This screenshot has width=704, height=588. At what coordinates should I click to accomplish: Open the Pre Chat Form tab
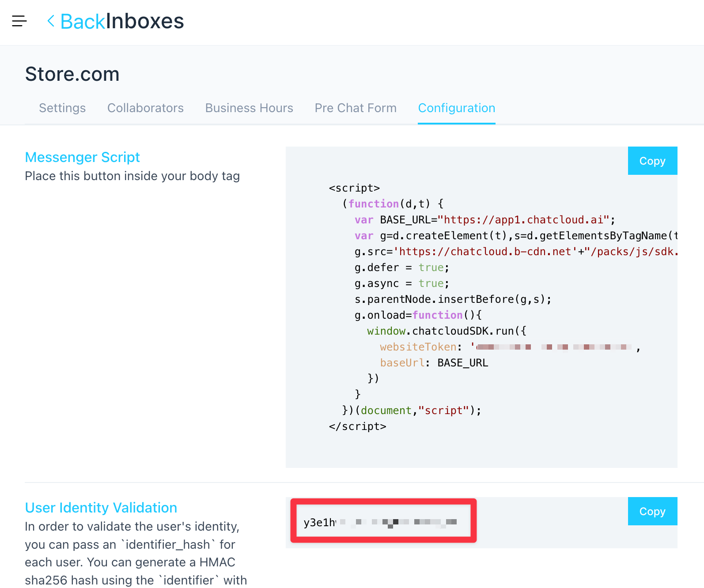(x=356, y=108)
